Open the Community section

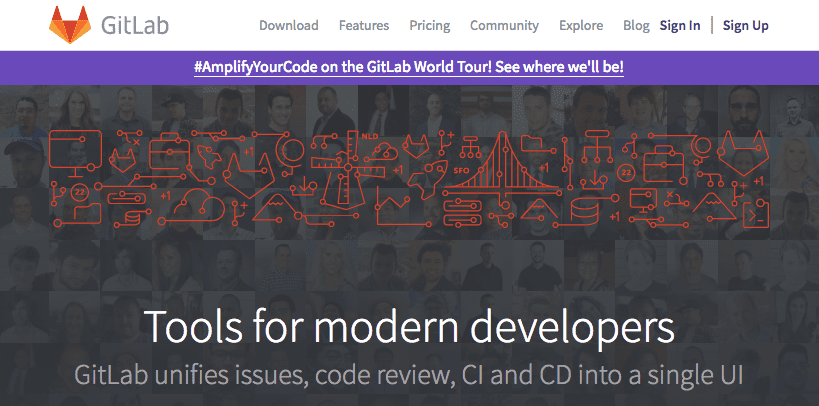(x=504, y=26)
